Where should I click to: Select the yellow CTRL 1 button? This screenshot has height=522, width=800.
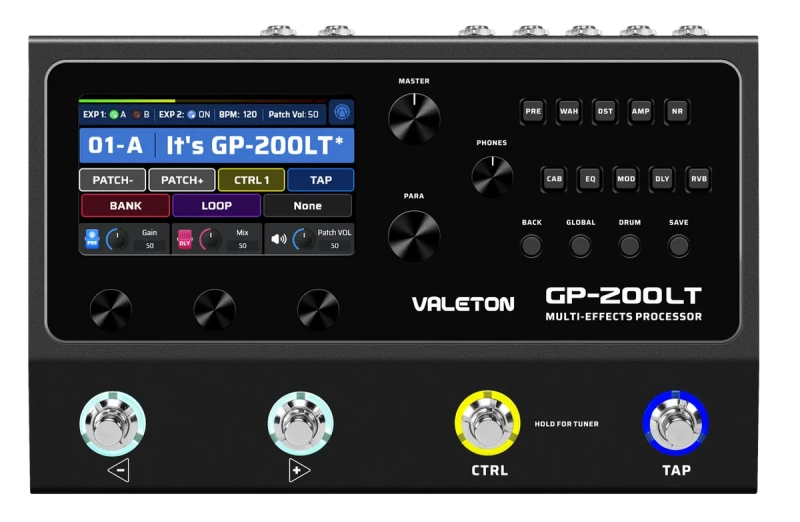[x=251, y=180]
